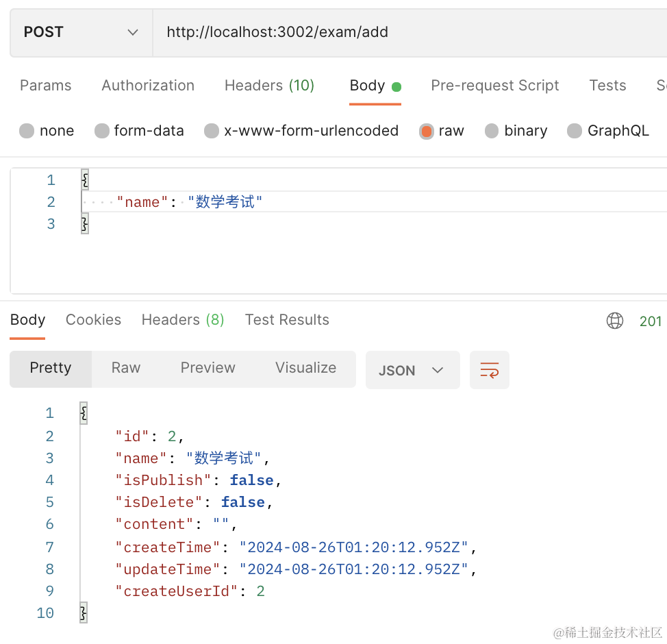The height and width of the screenshot is (644, 667).
Task: Toggle the word wrap icon button
Action: (490, 370)
